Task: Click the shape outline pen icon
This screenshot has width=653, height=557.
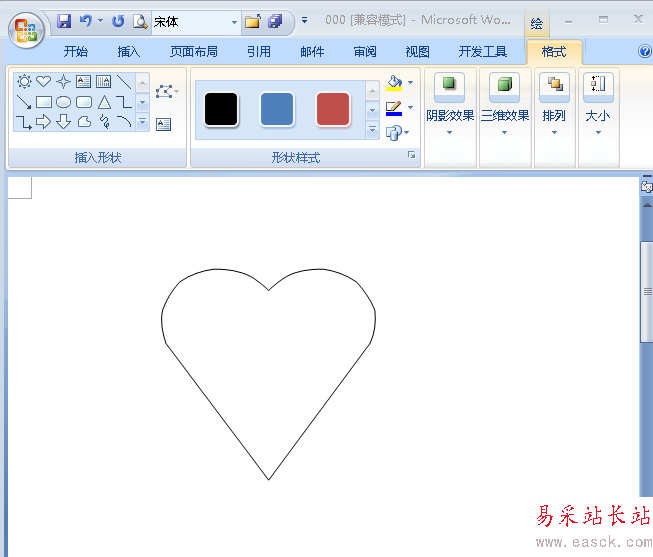Action: [x=394, y=108]
